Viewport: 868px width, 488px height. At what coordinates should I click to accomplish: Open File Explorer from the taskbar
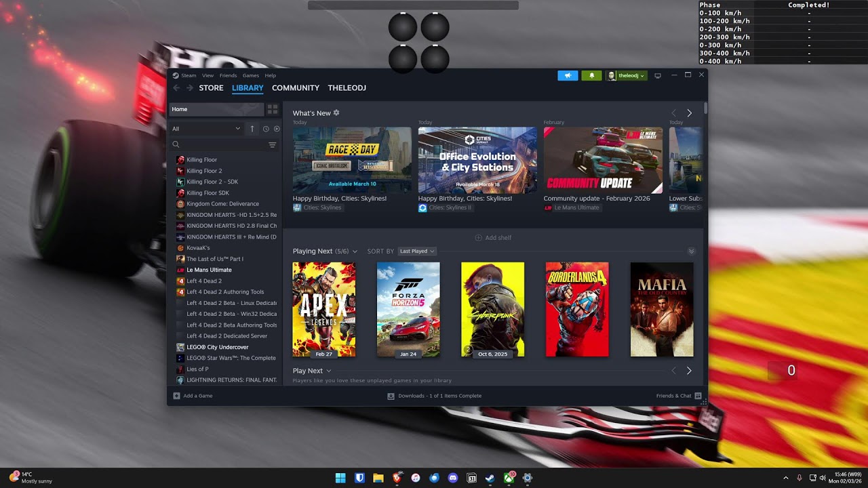click(378, 478)
